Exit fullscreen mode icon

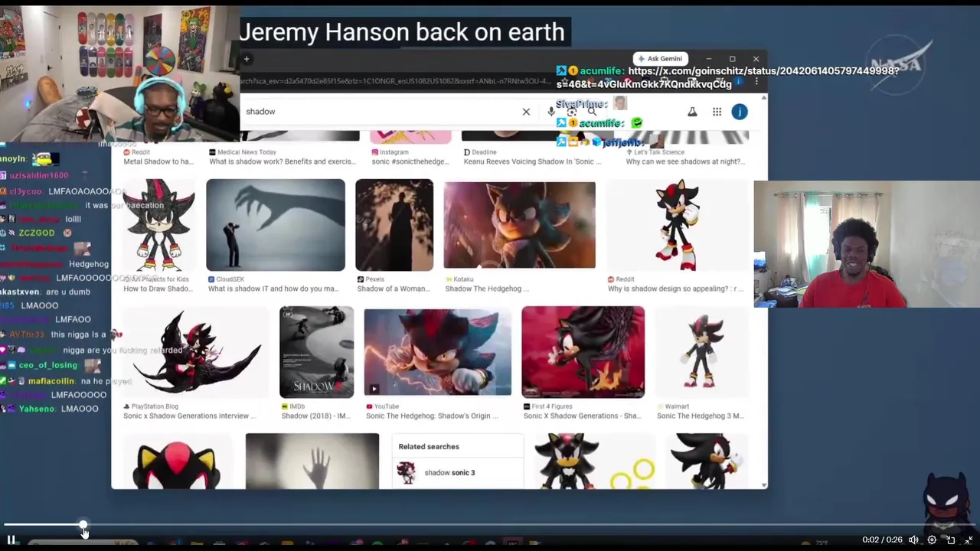pos(969,540)
